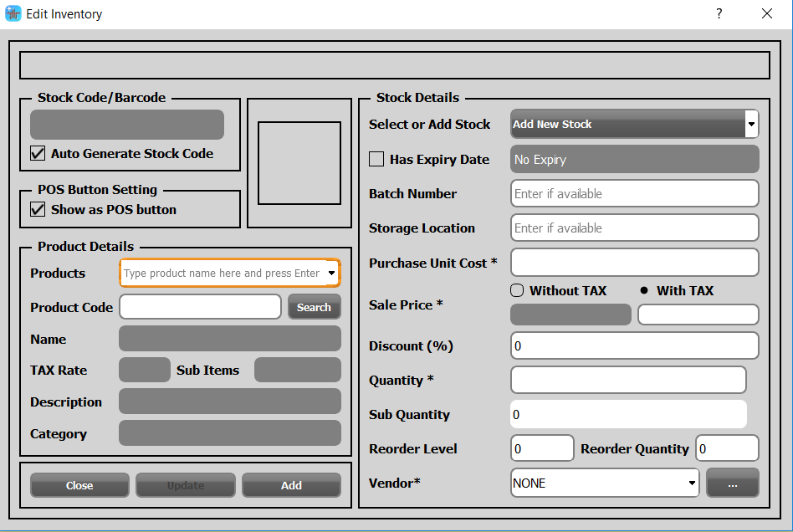Image resolution: width=793 pixels, height=532 pixels.
Task: Click the help question mark button
Action: (719, 14)
